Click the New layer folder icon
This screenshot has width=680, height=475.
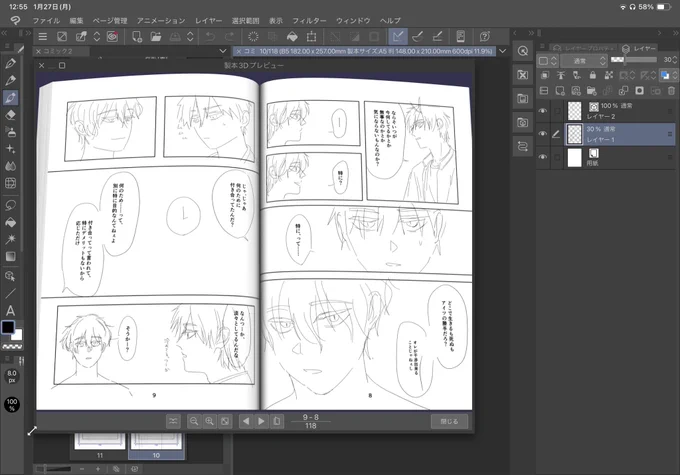592,91
